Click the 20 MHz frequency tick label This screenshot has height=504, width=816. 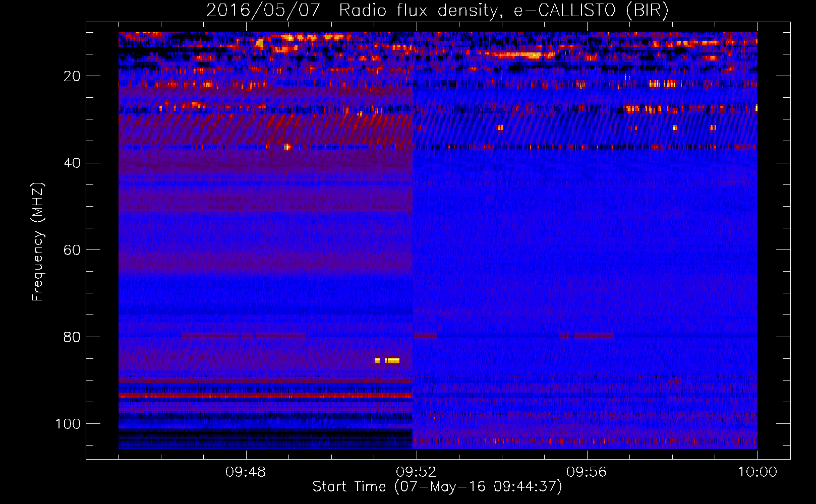pyautogui.click(x=72, y=76)
